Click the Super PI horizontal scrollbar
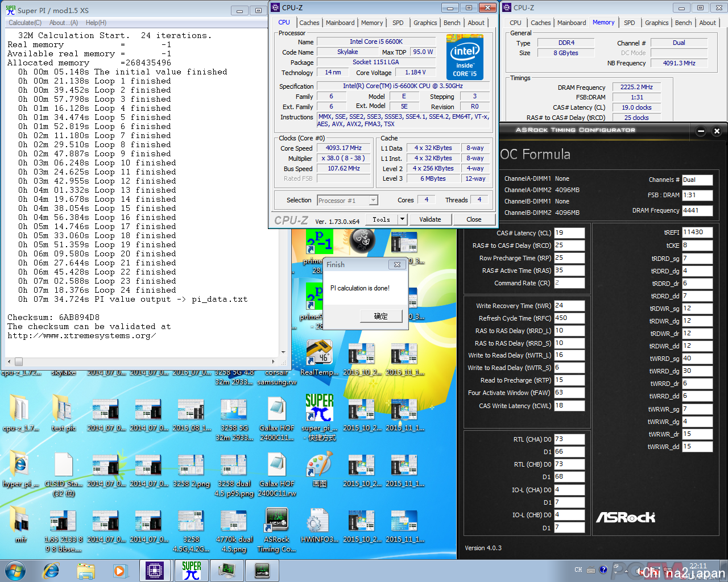 (140, 361)
